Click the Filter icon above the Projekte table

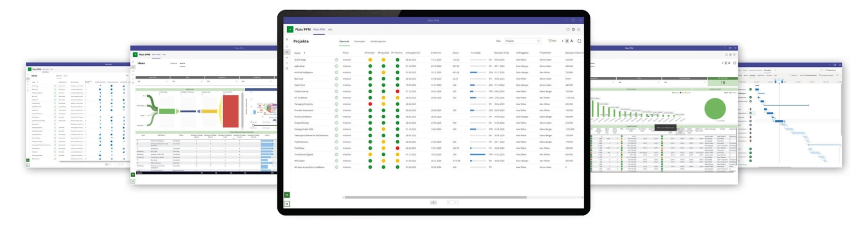(552, 41)
